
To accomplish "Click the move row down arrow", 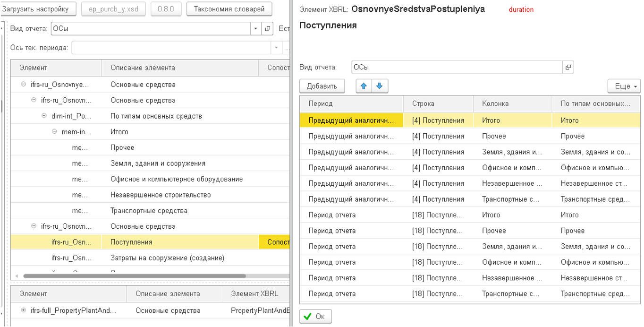I will (x=380, y=86).
